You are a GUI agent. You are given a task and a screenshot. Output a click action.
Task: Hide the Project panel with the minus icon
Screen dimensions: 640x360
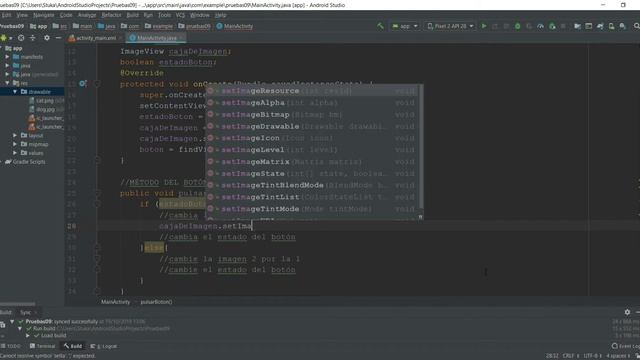click(x=58, y=38)
